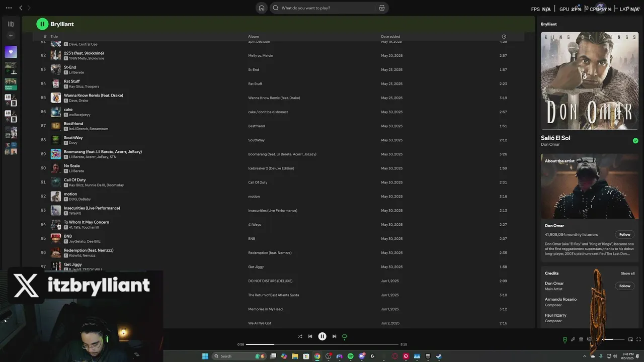Open Spotify Home
The width and height of the screenshot is (644, 362).
[262, 8]
